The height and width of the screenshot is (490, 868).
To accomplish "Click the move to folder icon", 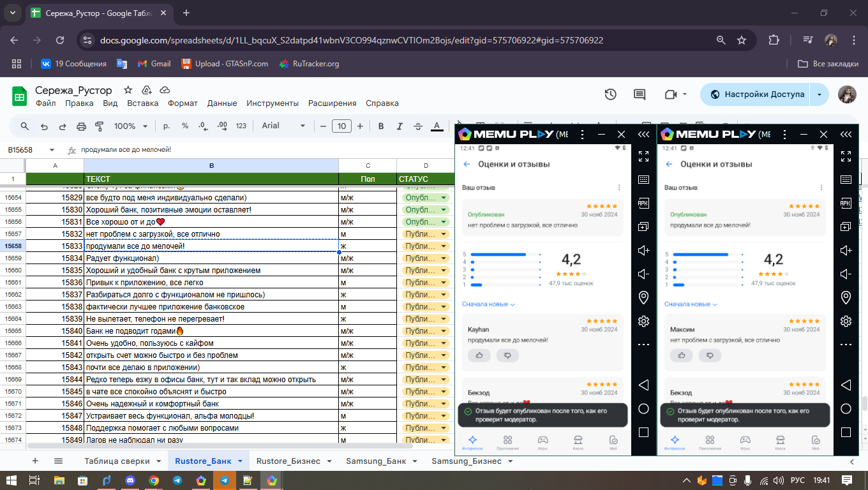I will click(147, 90).
